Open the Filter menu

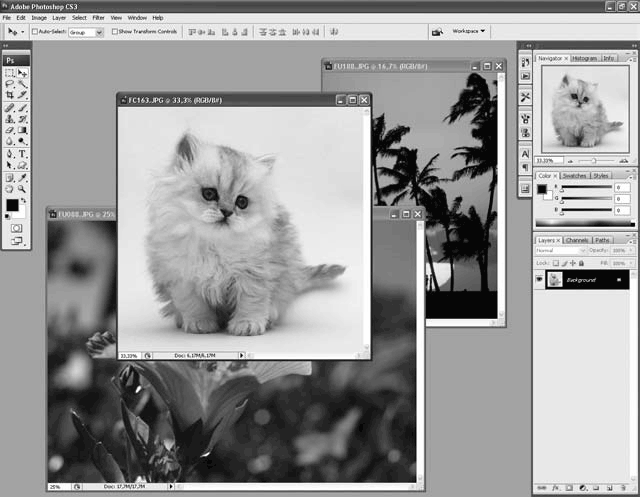tap(98, 17)
